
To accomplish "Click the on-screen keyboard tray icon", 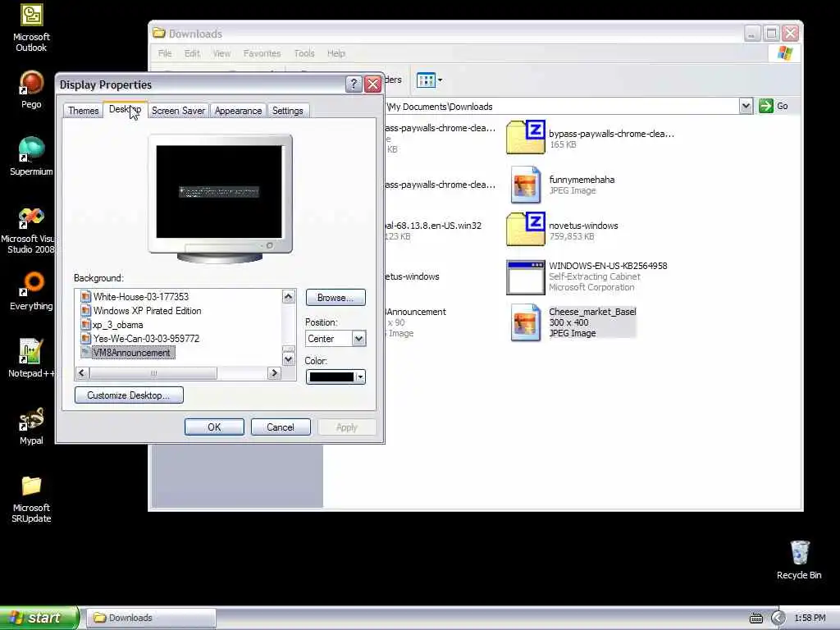I will tap(756, 619).
